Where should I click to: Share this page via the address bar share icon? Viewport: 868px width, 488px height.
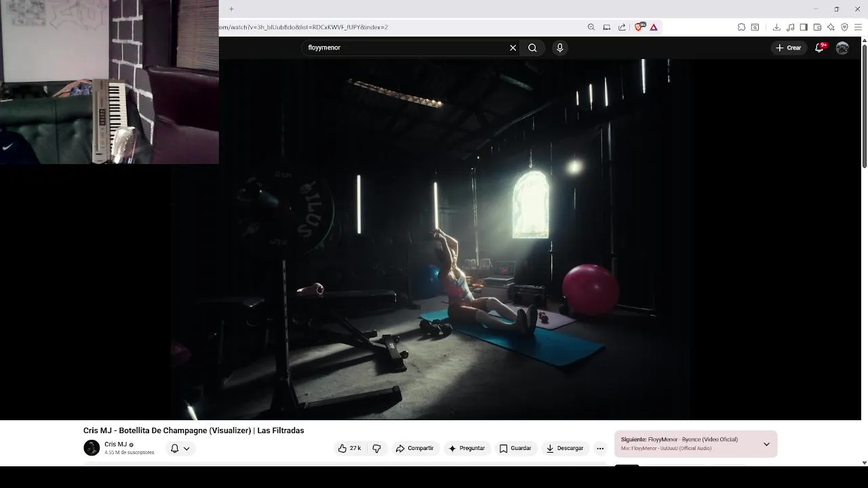pos(622,27)
